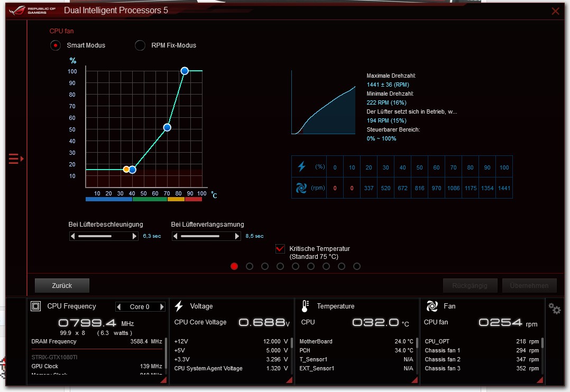Toggle Kritische Temperatur checkbox
Viewport: 570px width, 392px height.
coord(280,249)
